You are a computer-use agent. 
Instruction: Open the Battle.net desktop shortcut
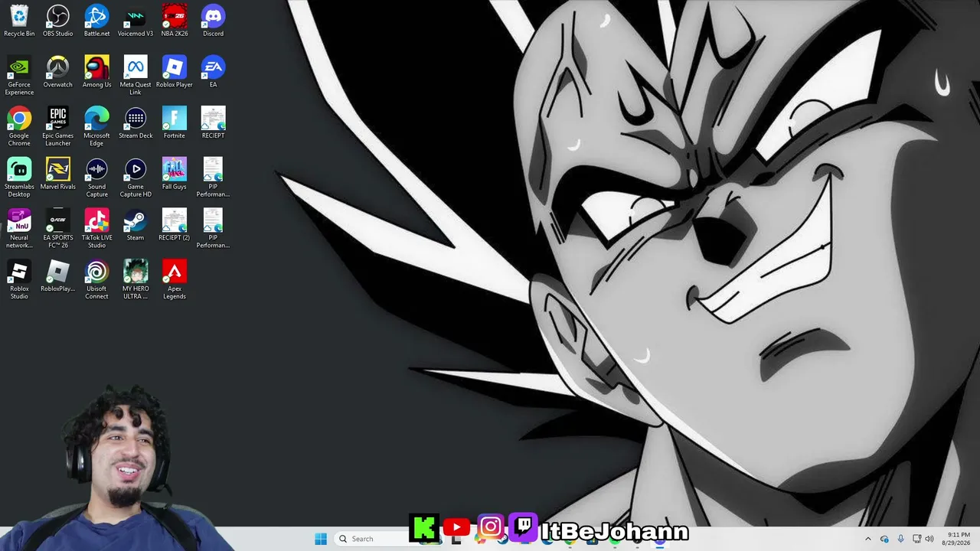tap(96, 21)
